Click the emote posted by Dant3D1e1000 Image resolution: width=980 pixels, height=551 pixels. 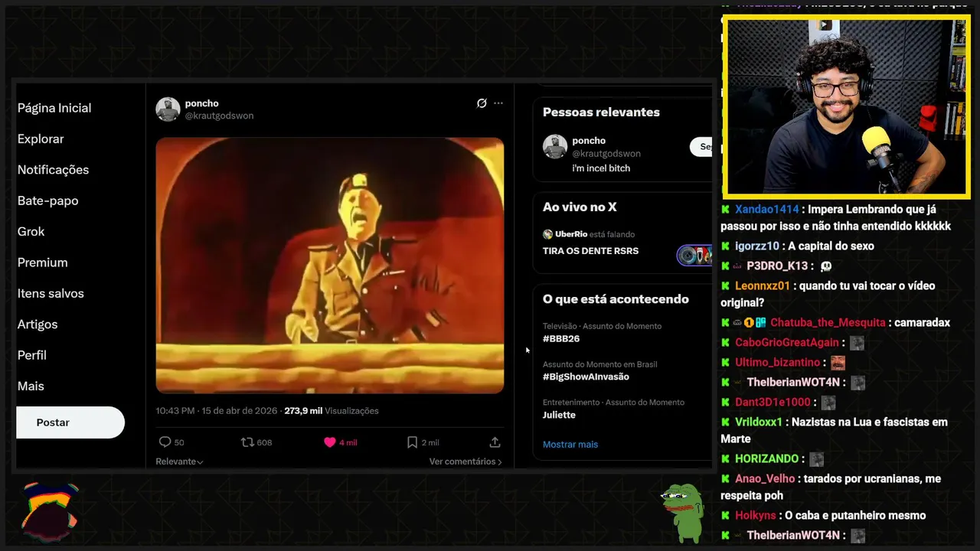[x=828, y=403]
